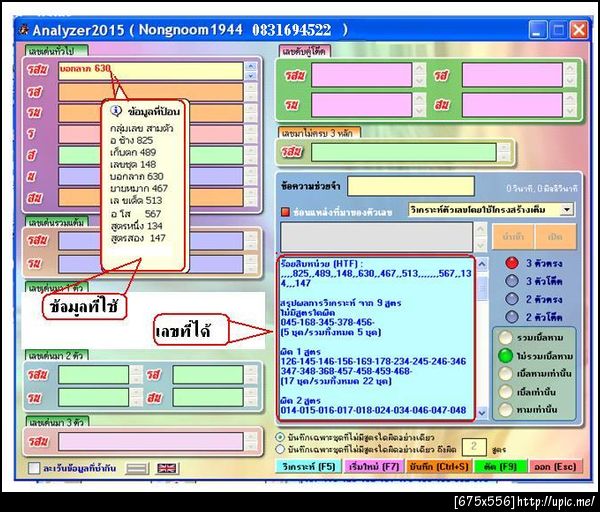This screenshot has width=600, height=512.
Task: Click spinner of รส row in เลขเด่นทั่วไป
Action: pos(251,92)
